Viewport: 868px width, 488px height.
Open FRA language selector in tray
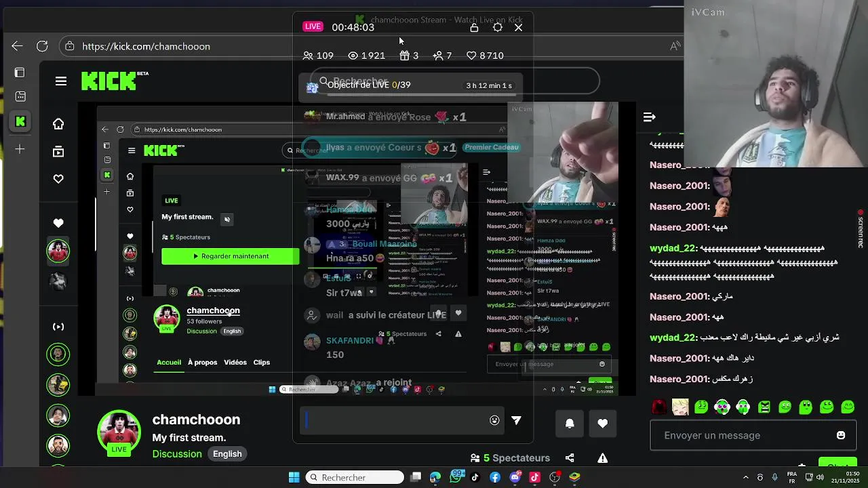[x=791, y=477]
